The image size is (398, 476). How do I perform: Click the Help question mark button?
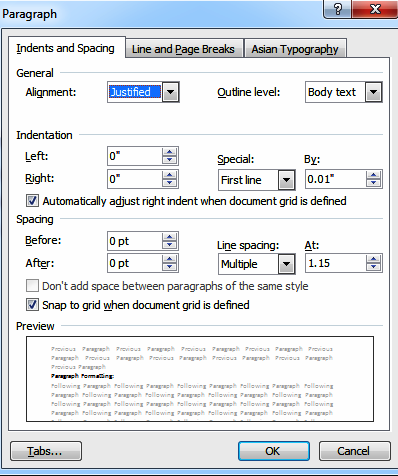point(337,9)
